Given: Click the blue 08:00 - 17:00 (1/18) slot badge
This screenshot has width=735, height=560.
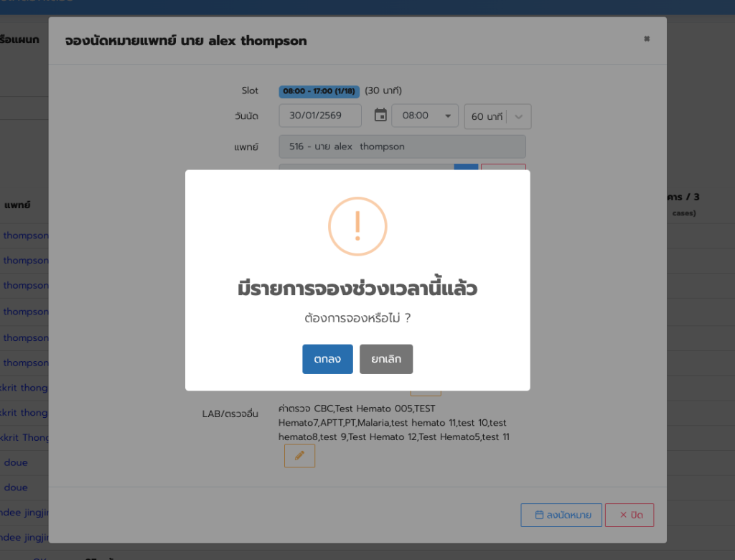Looking at the screenshot, I should (x=319, y=91).
